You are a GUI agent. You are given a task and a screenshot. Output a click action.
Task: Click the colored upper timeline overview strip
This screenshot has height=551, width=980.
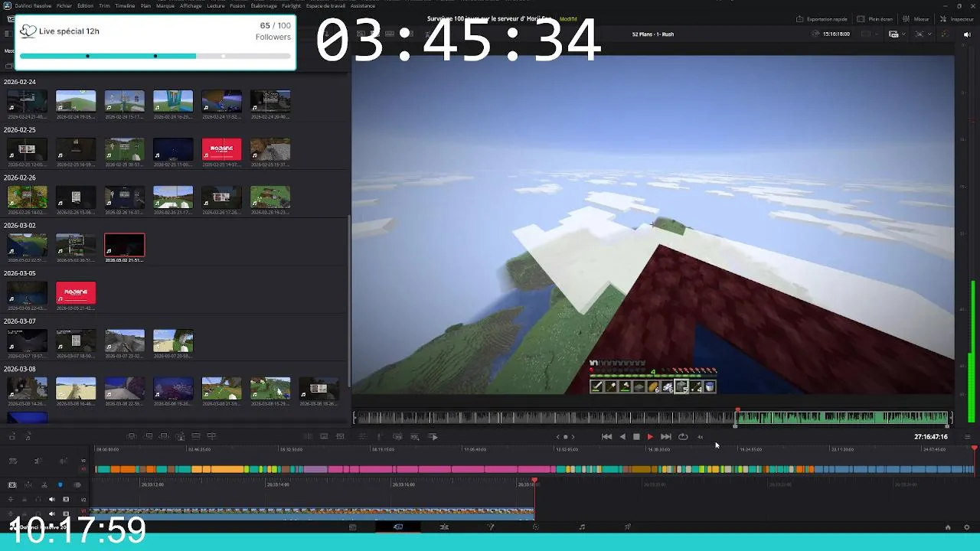tap(534, 469)
